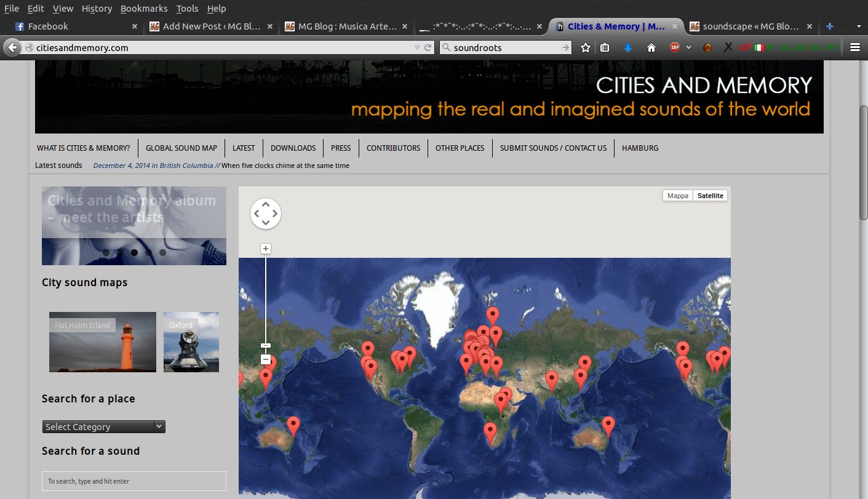Open the Oxford sound map thumbnail
This screenshot has width=868, height=499.
tap(191, 342)
